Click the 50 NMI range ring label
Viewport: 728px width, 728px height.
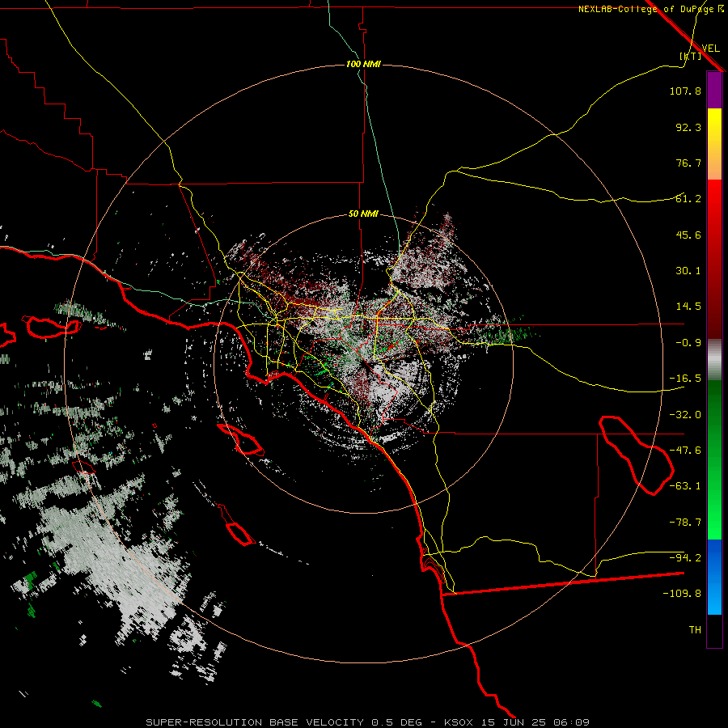click(x=363, y=214)
